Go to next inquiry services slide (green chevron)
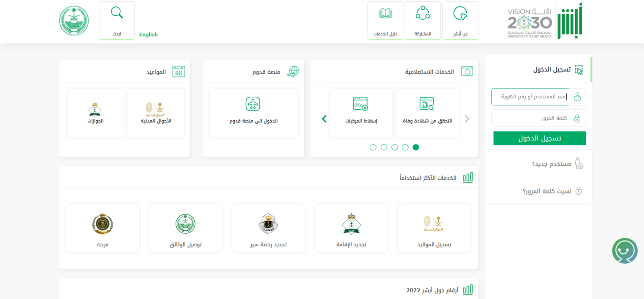The height and width of the screenshot is (299, 644). tap(324, 119)
